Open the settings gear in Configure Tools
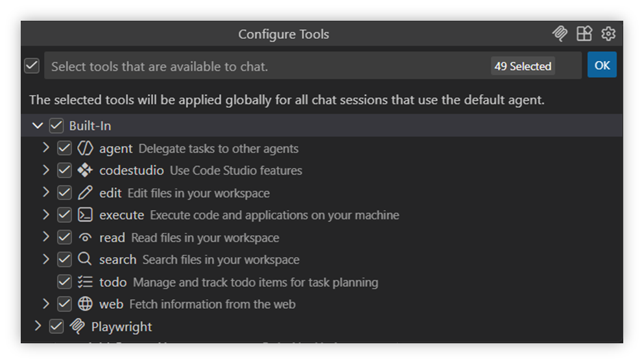The height and width of the screenshot is (364, 644). (608, 34)
